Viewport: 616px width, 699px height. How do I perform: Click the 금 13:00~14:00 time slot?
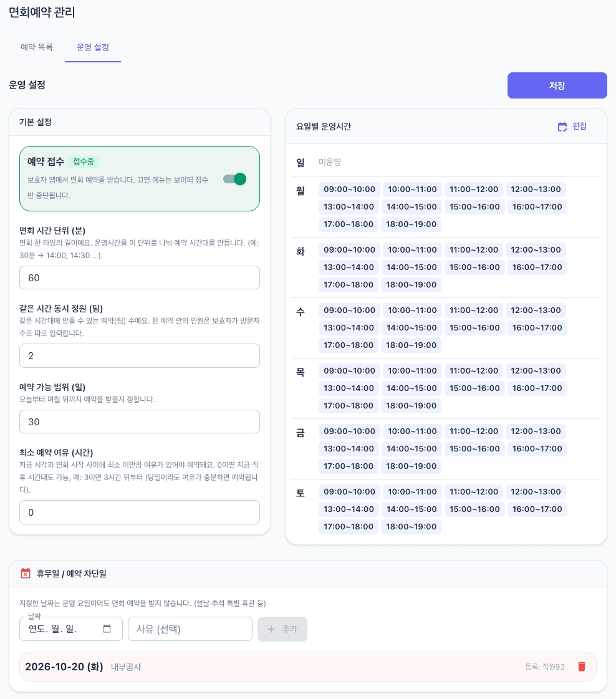pyautogui.click(x=349, y=448)
